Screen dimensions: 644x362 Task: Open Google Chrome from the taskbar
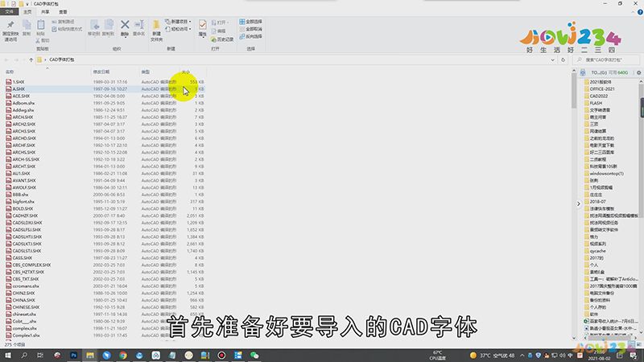pos(123,356)
